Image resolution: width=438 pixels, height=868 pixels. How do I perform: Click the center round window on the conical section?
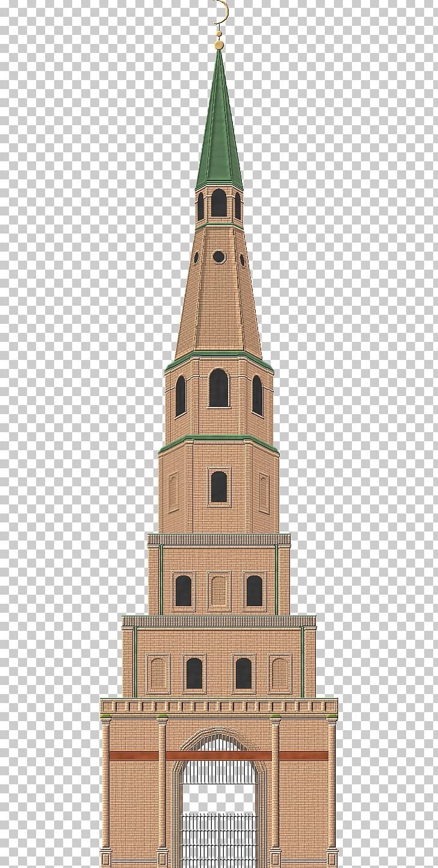[218, 257]
